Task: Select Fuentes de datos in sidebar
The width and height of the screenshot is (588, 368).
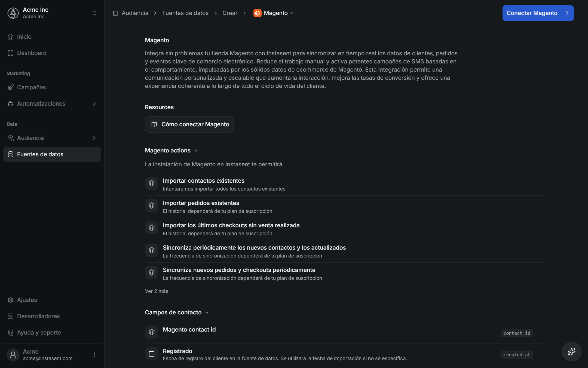Action: coord(52,154)
